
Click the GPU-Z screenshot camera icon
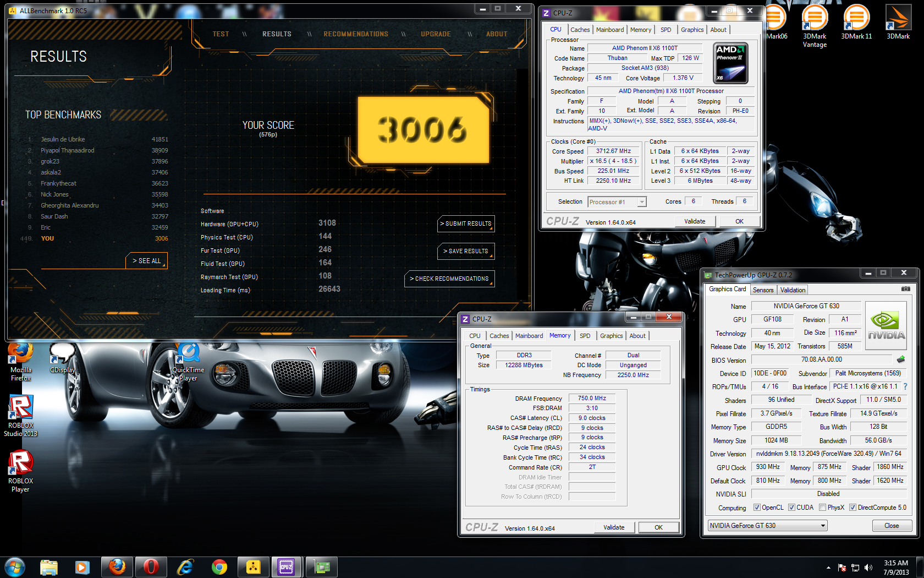905,289
